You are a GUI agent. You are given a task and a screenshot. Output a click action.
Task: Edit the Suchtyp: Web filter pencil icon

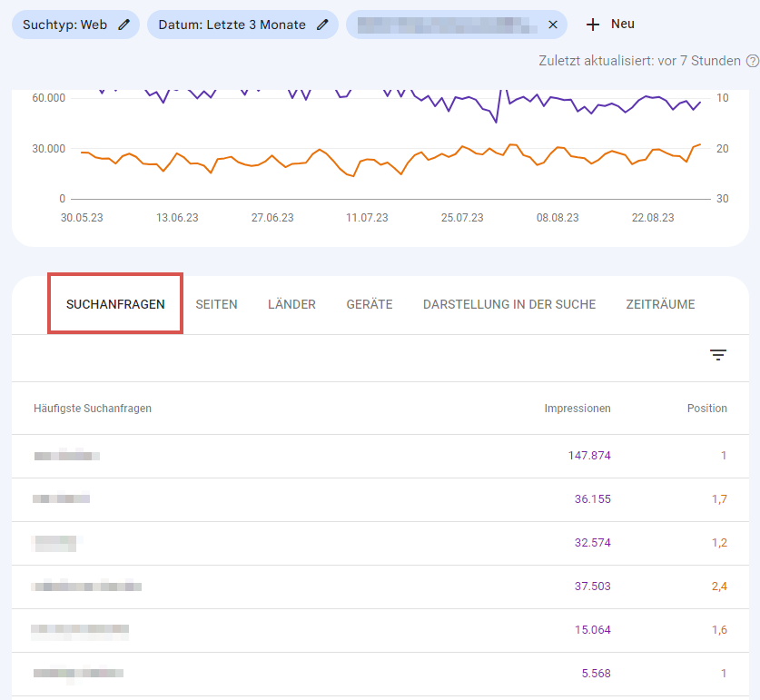tap(124, 25)
